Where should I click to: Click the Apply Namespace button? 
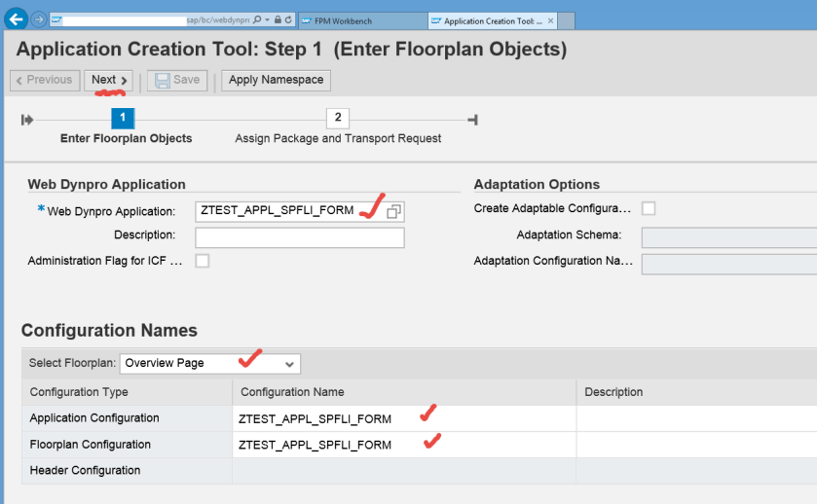276,80
